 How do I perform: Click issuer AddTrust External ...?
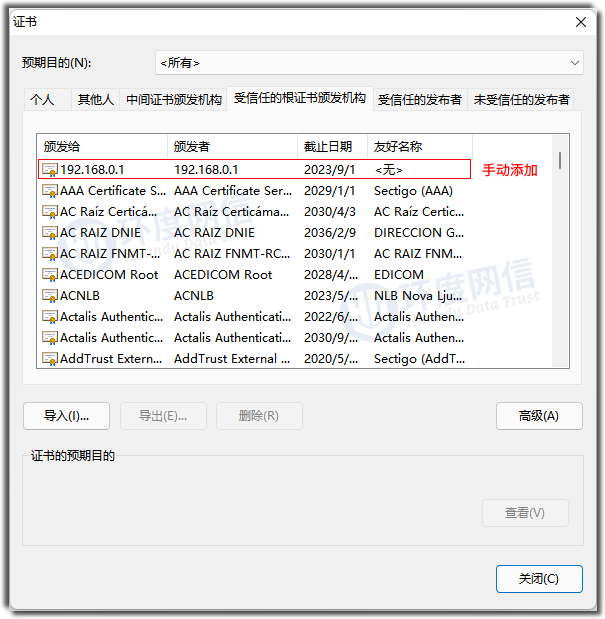point(232,358)
